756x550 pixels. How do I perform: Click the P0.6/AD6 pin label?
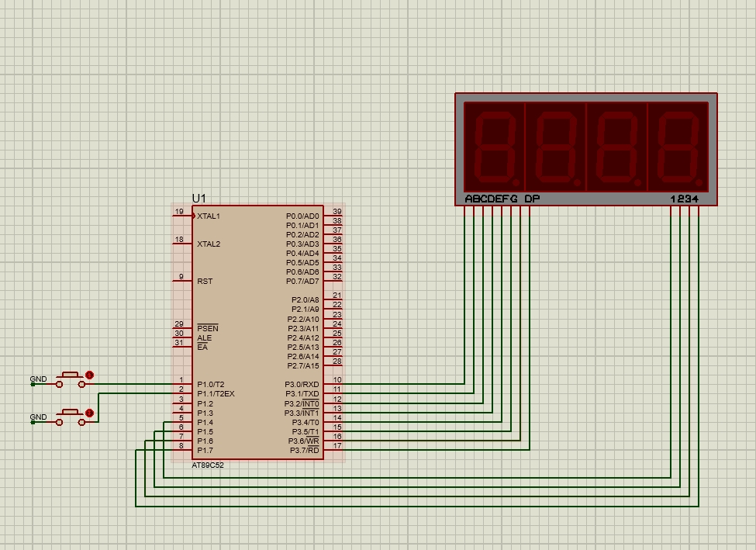[x=302, y=272]
